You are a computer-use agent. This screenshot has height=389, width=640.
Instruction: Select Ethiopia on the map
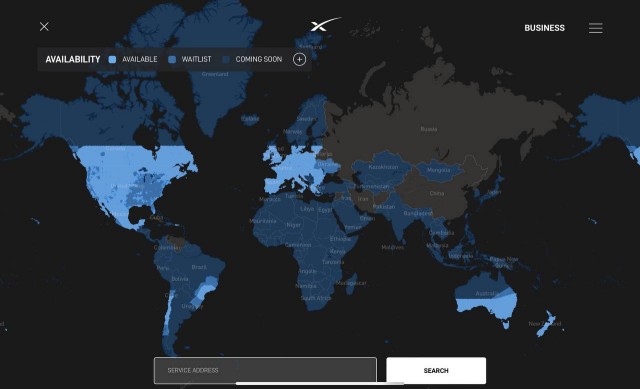tap(340, 239)
